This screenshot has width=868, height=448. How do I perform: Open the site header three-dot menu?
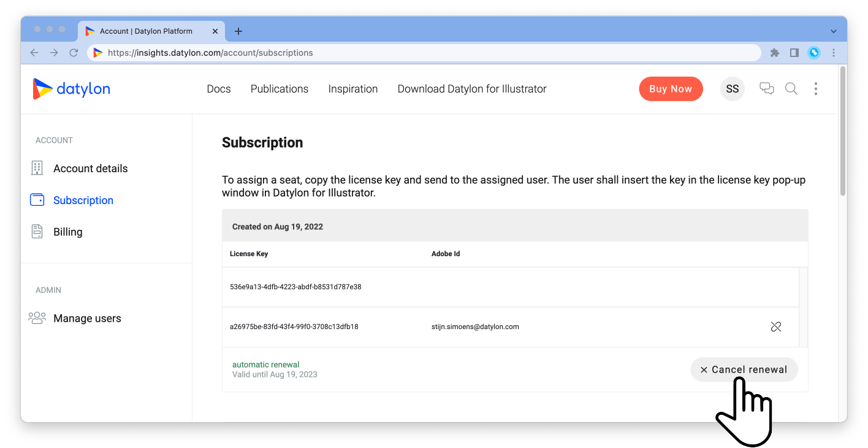point(815,89)
